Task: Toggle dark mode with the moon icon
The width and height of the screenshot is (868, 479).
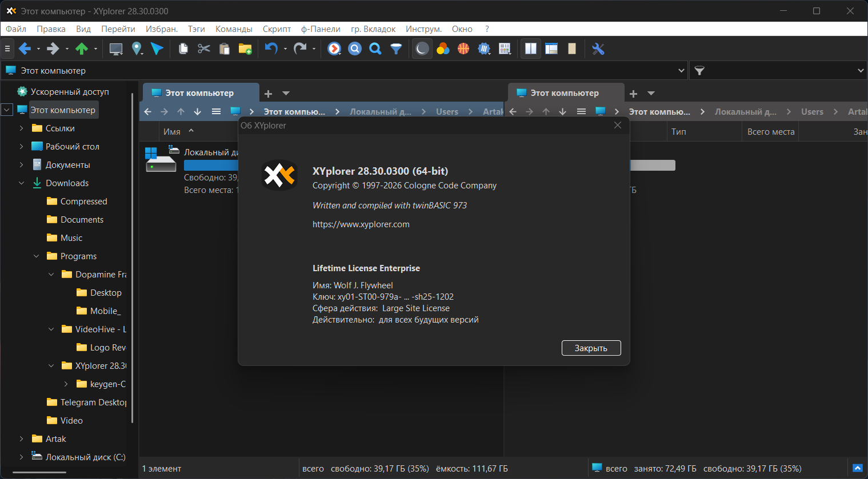Action: coord(422,49)
